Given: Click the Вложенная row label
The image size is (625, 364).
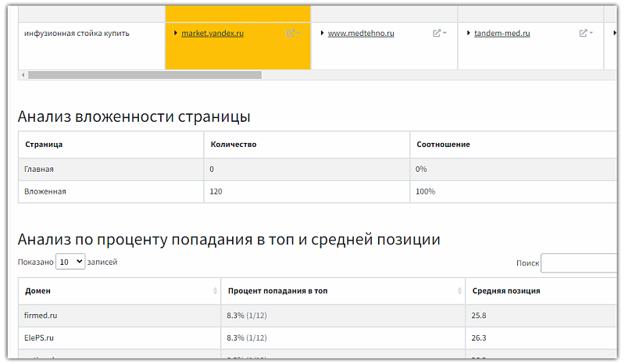Looking at the screenshot, I should [x=45, y=191].
